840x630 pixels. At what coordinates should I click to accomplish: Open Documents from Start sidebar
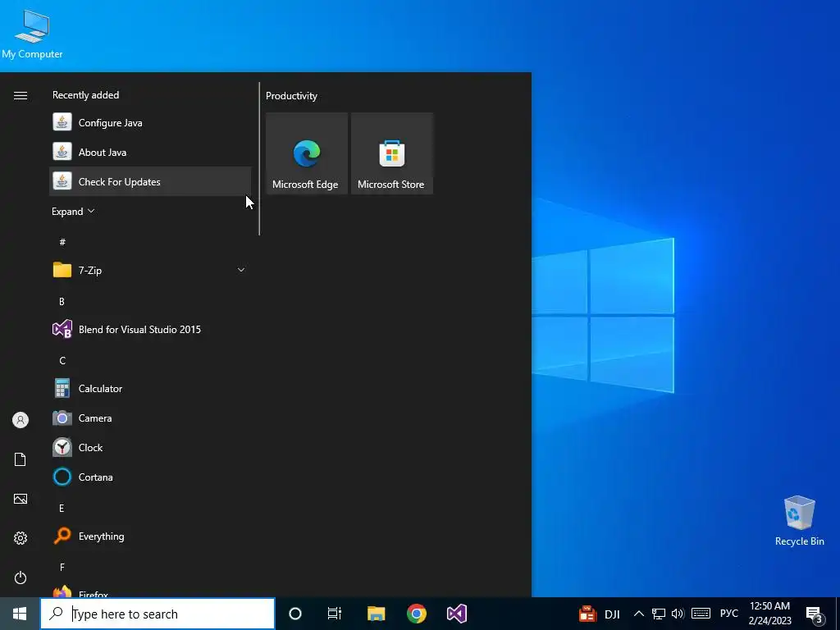[21, 459]
